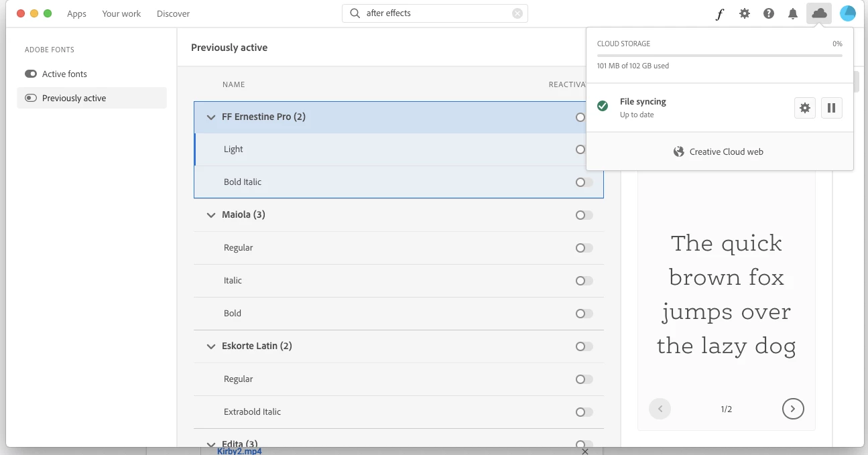Reactivate the Maiola family
868x455 pixels.
(584, 215)
